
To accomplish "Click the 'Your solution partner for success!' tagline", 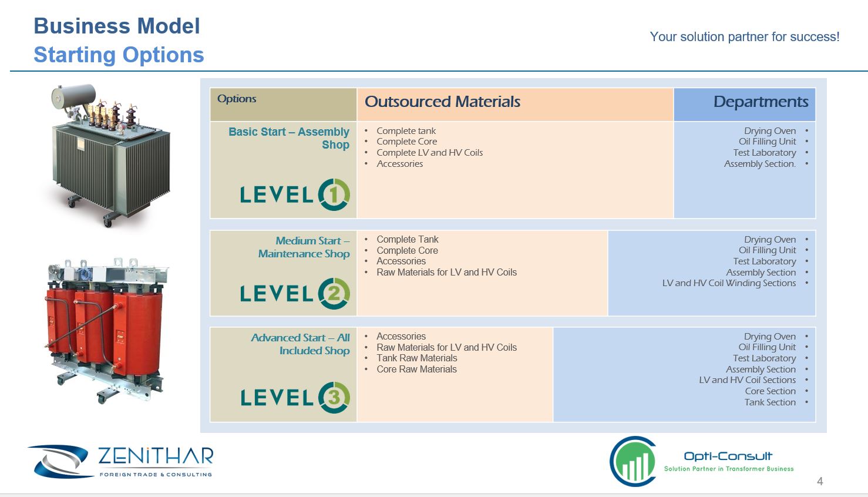I will 745,37.
